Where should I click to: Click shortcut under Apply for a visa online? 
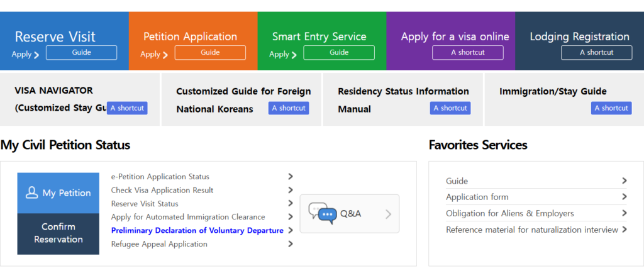click(x=468, y=53)
